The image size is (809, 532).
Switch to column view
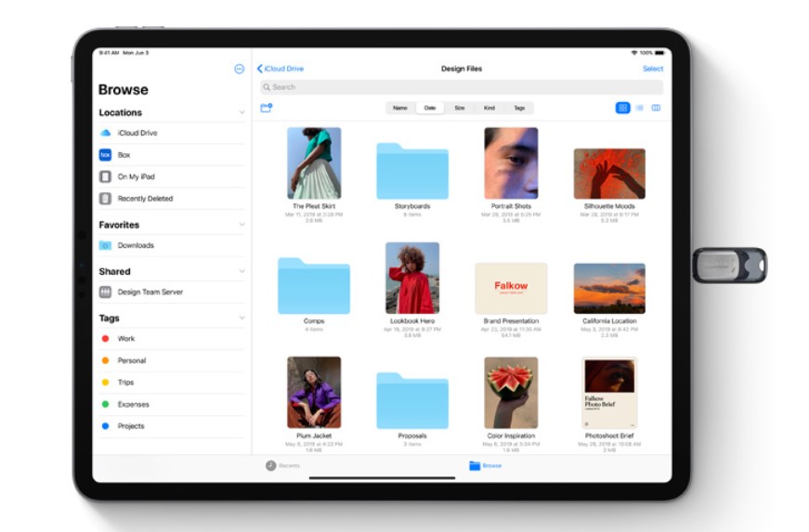point(656,108)
